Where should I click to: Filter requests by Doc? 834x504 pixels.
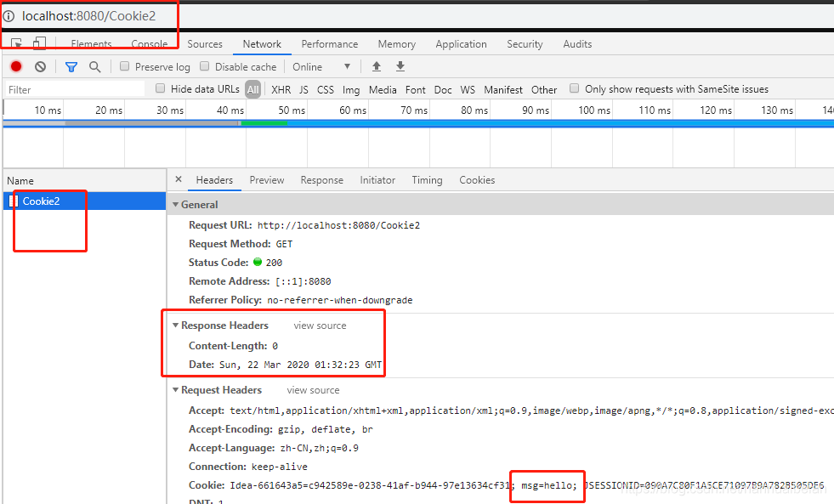coord(443,89)
